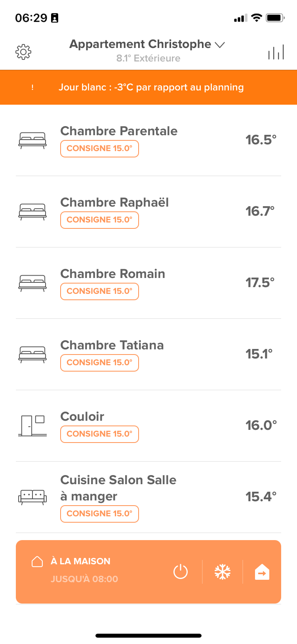The width and height of the screenshot is (297, 644).
Task: Tap the Couloir door icon
Action: click(x=32, y=425)
